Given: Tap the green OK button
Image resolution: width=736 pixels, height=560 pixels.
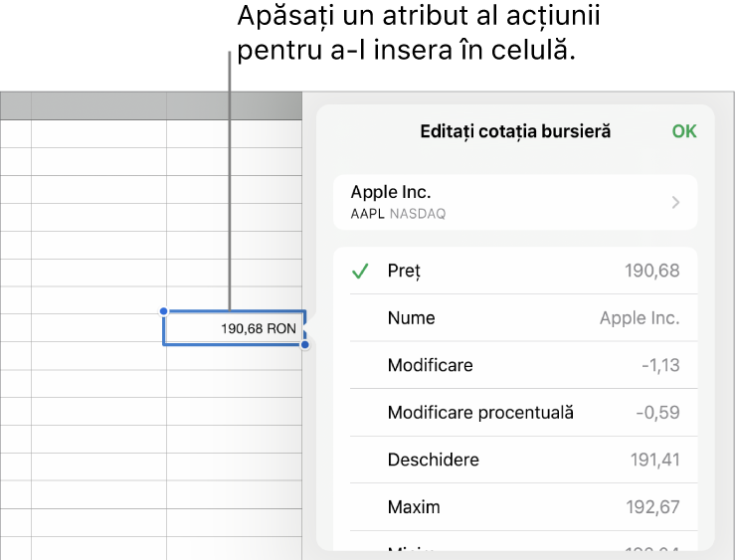Looking at the screenshot, I should 684,131.
